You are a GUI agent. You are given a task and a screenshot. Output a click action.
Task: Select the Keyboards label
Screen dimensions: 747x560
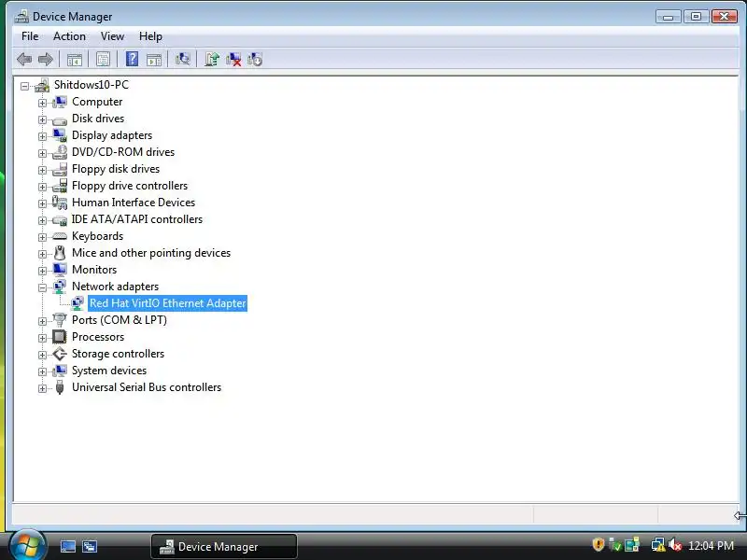[98, 236]
